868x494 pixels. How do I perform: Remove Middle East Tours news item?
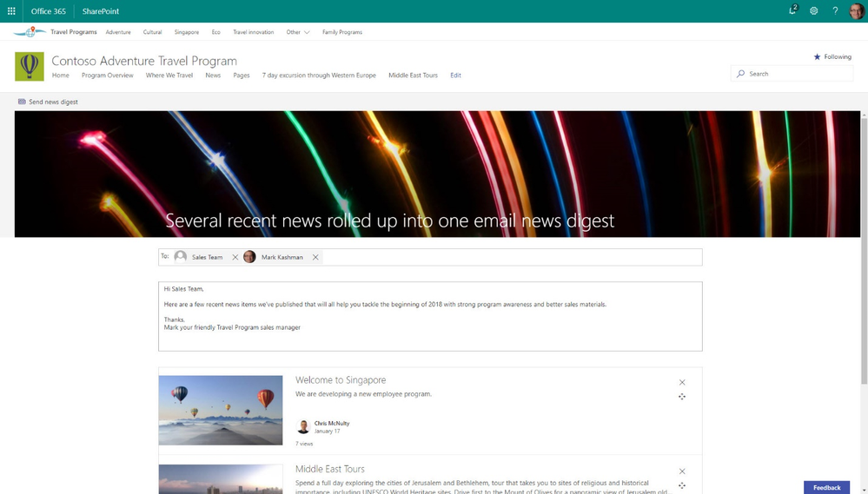coord(682,471)
